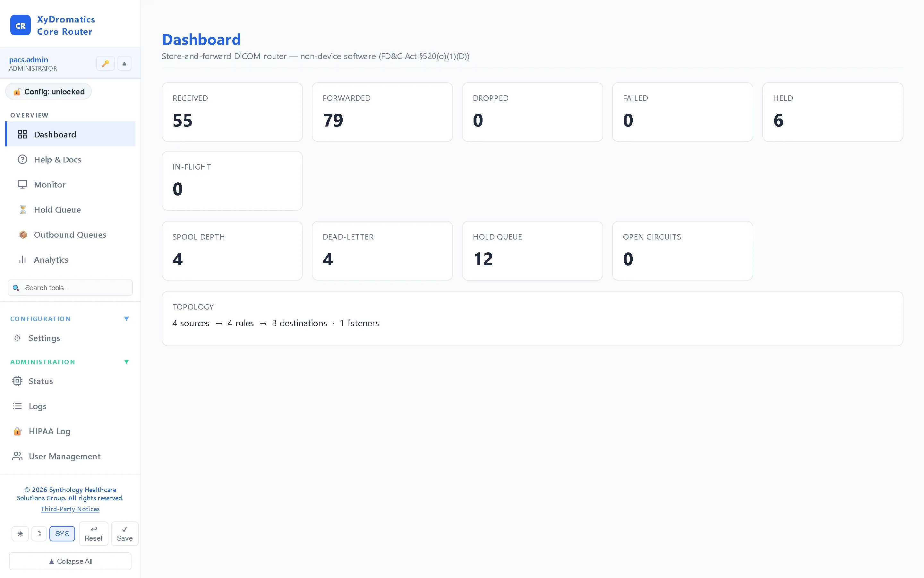Click the key icon next to pacs.admin
Screen dimensions: 924x578
(105, 64)
